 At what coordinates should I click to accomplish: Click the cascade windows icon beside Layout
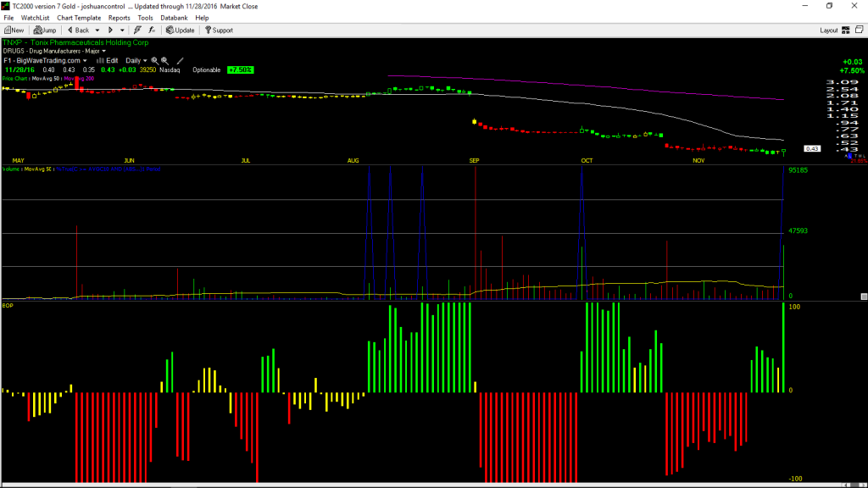coord(860,30)
